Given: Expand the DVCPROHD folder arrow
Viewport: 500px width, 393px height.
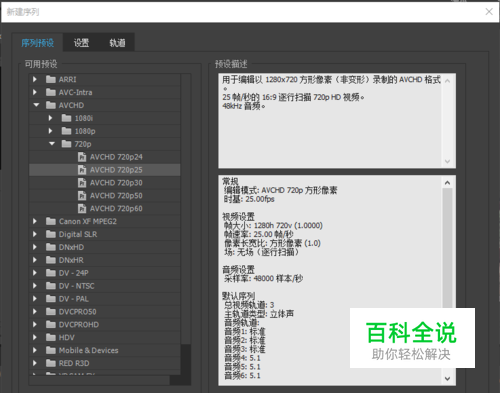Looking at the screenshot, I should (35, 324).
